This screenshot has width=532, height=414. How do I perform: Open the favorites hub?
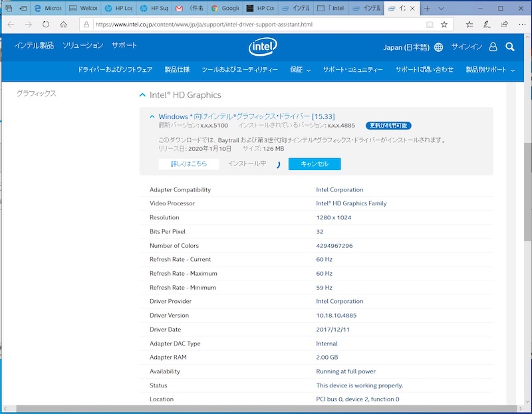tap(469, 25)
